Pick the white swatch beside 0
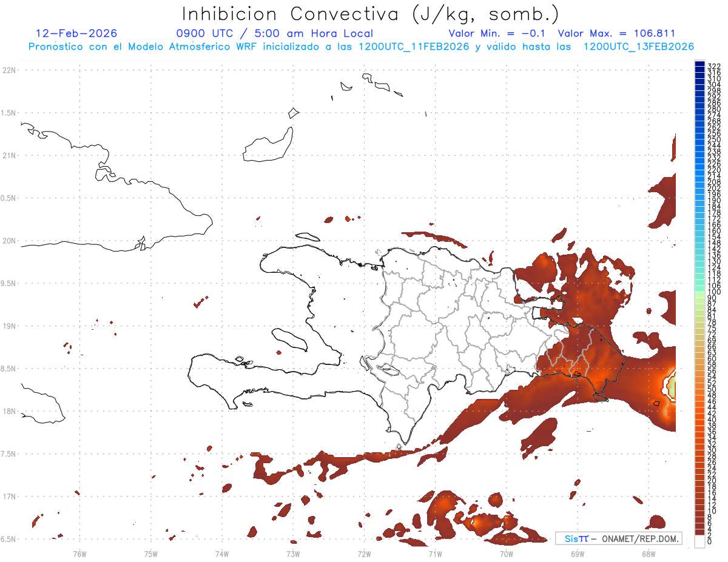Image resolution: width=728 pixels, height=562 pixels. click(x=699, y=542)
